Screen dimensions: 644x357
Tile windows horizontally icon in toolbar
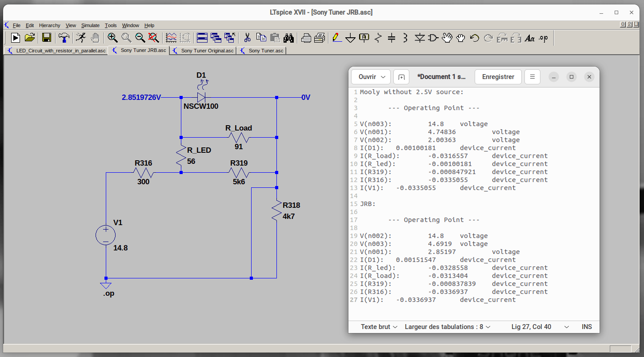coord(202,38)
